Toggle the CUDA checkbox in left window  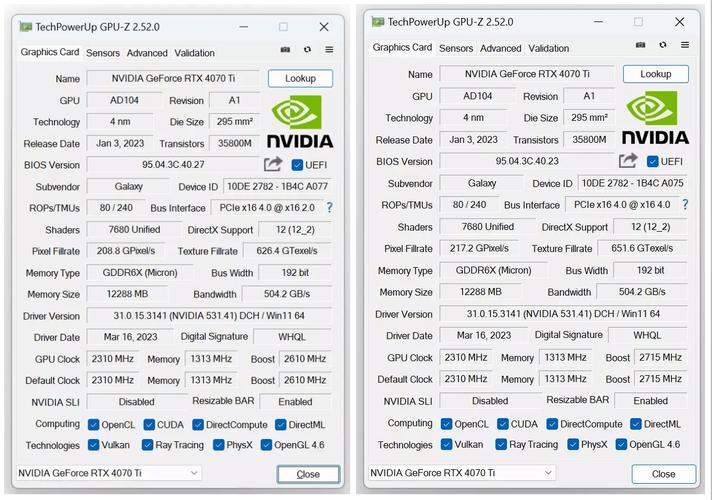point(148,425)
